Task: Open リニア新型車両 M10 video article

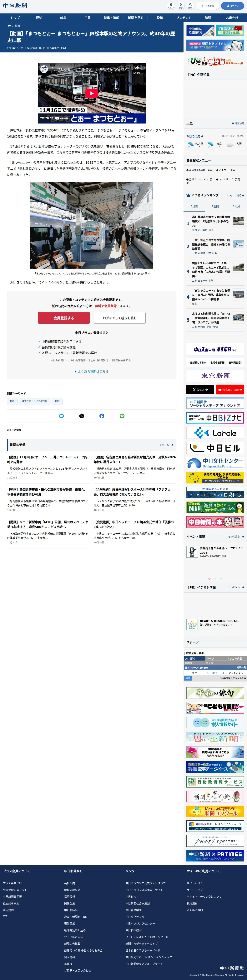Action: tap(48, 525)
